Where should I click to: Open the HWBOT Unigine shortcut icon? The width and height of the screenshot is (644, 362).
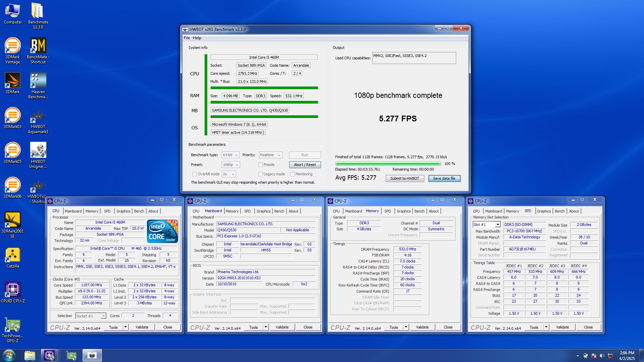pyautogui.click(x=38, y=155)
